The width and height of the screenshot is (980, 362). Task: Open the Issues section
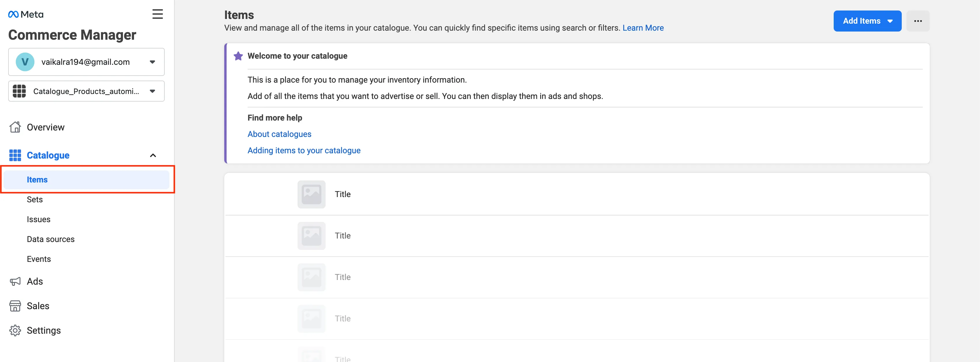point(39,220)
